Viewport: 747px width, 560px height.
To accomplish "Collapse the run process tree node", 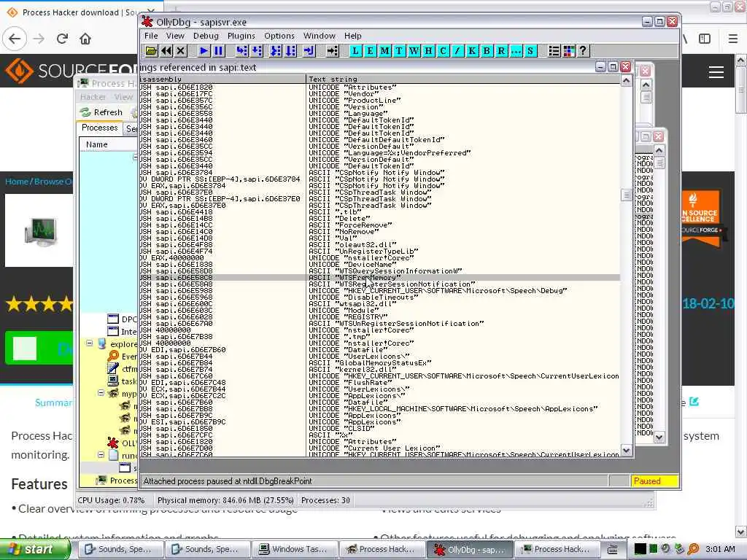I will (x=101, y=455).
